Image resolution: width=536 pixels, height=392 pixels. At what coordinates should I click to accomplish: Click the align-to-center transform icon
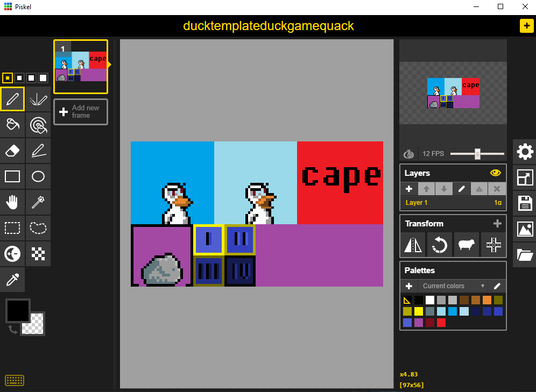(493, 245)
